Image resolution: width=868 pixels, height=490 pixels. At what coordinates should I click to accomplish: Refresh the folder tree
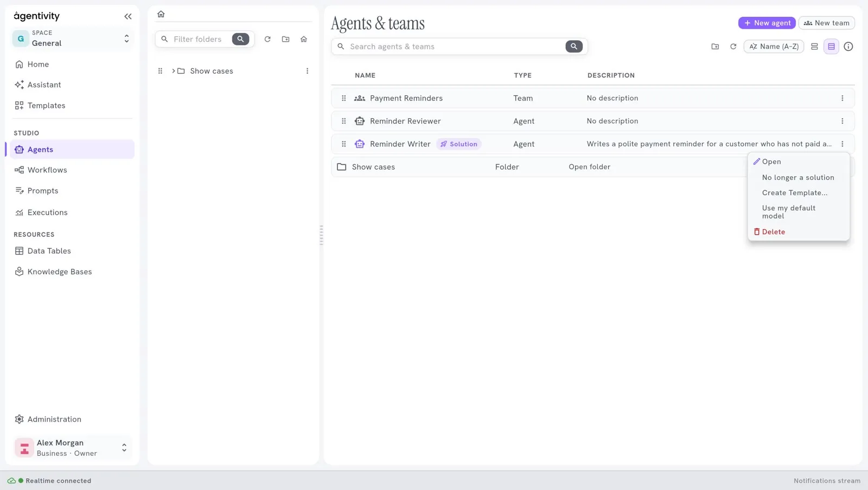pyautogui.click(x=267, y=39)
